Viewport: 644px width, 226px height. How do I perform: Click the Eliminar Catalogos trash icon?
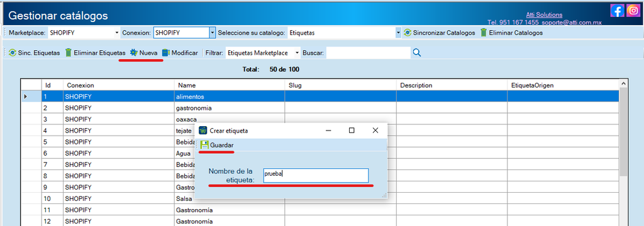[484, 33]
